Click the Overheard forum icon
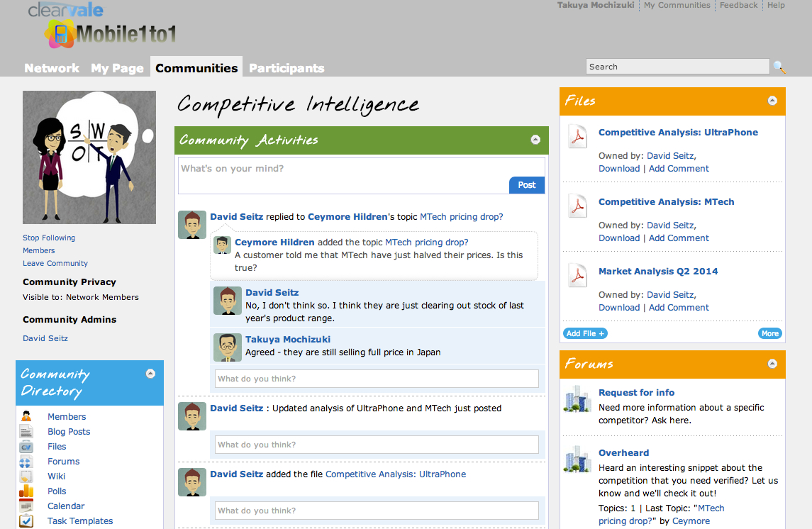Screen dimensions: 812x529 (577, 459)
